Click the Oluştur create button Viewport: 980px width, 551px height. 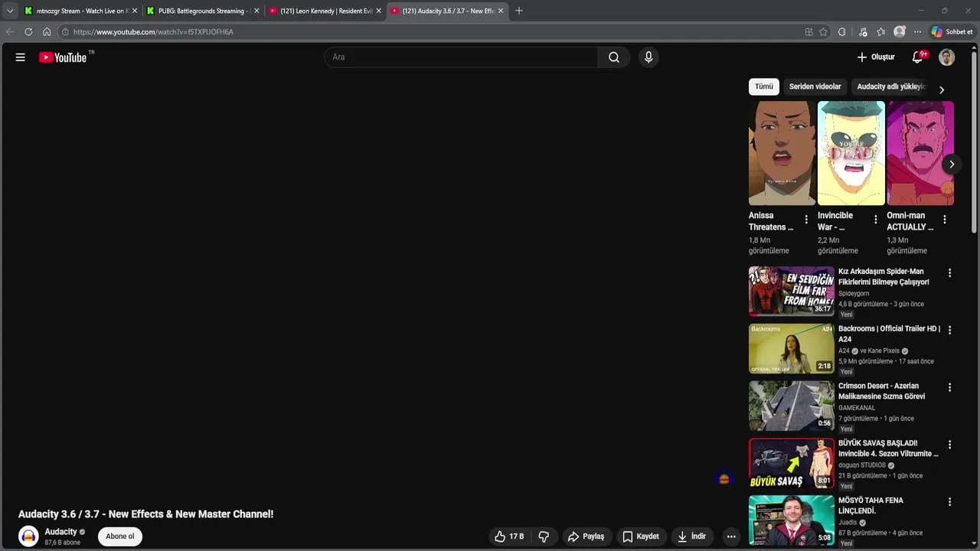[x=876, y=57]
